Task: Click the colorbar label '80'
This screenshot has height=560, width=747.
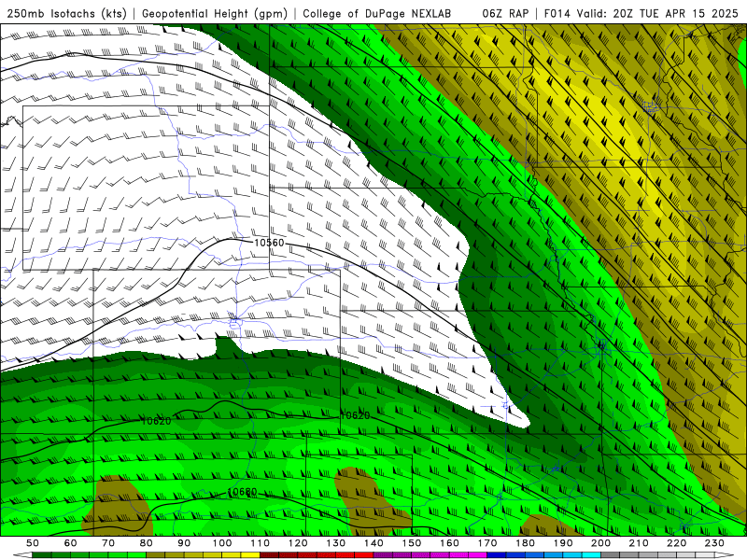Action: [x=147, y=543]
